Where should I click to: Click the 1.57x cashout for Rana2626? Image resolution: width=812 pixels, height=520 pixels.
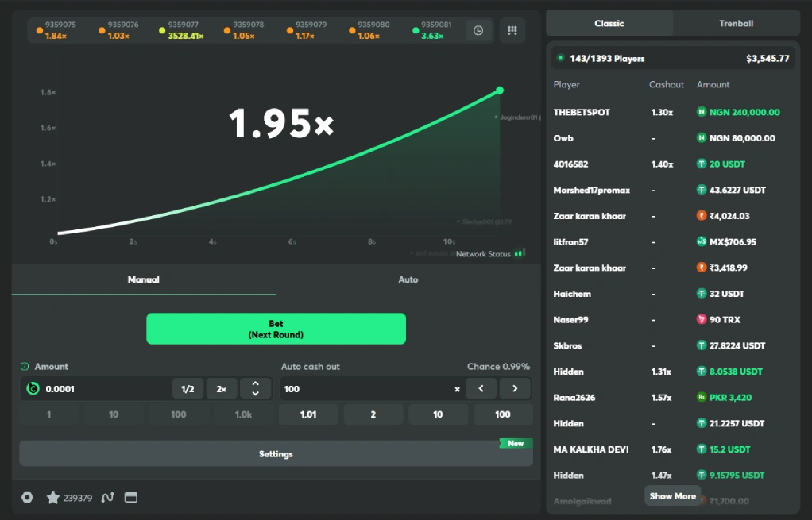click(x=661, y=398)
